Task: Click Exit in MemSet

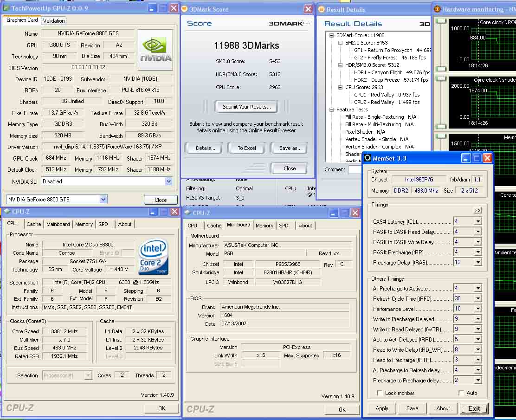Action: pyautogui.click(x=474, y=408)
